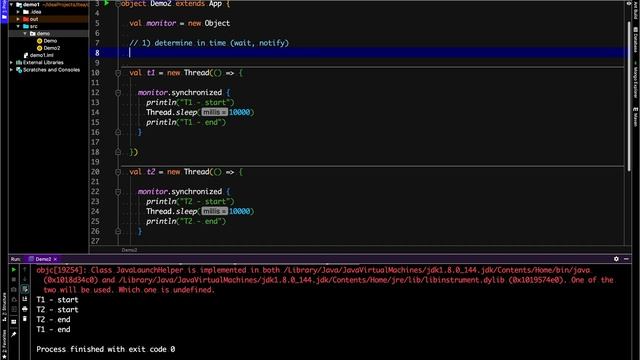
Task: Click the out folder icon
Action: 26,19
